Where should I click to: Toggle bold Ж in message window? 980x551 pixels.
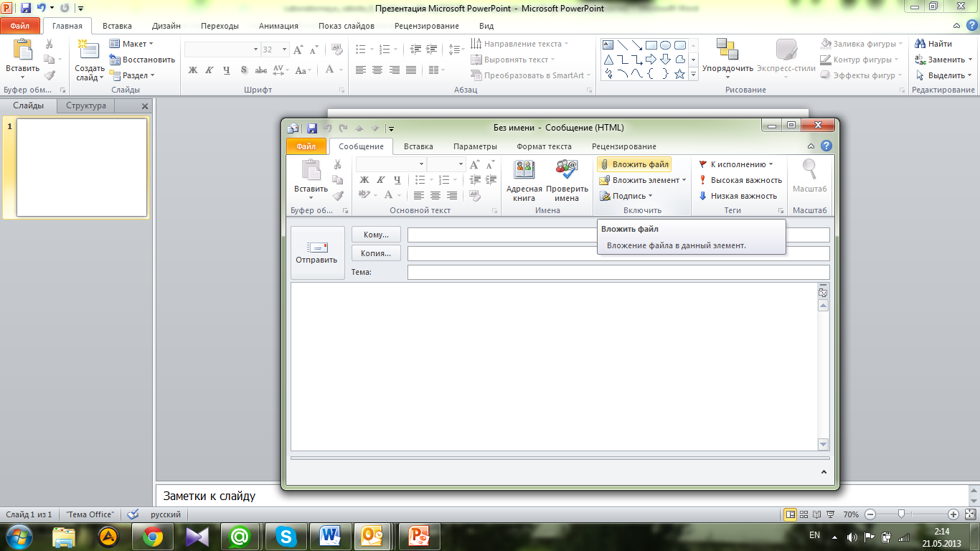coord(364,180)
